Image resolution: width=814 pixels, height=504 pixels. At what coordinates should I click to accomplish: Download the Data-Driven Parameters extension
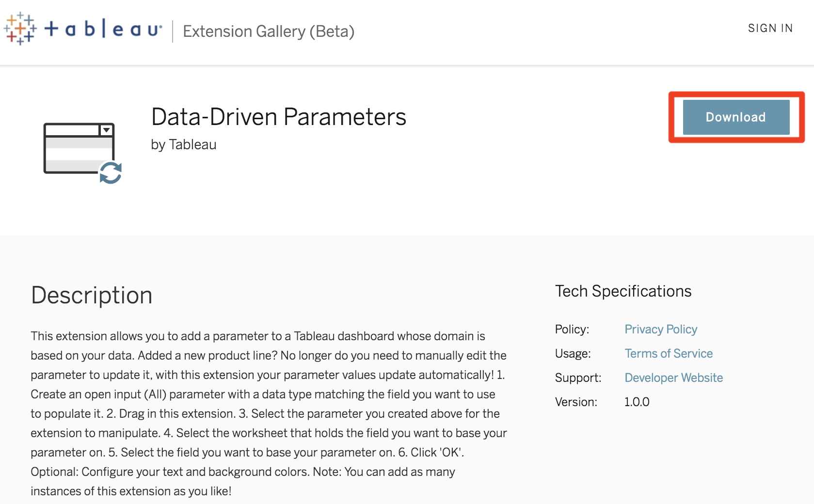click(736, 117)
